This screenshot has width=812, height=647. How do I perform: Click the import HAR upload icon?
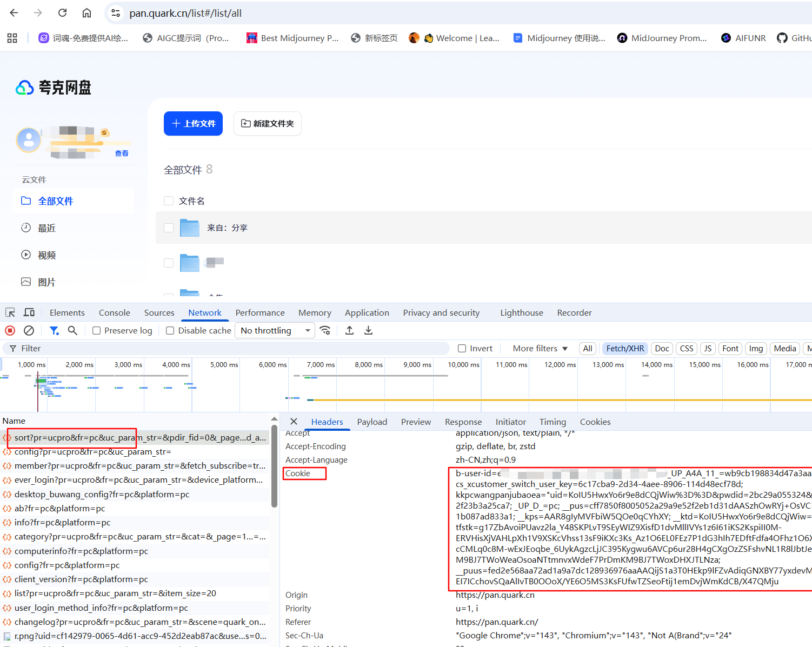[350, 330]
